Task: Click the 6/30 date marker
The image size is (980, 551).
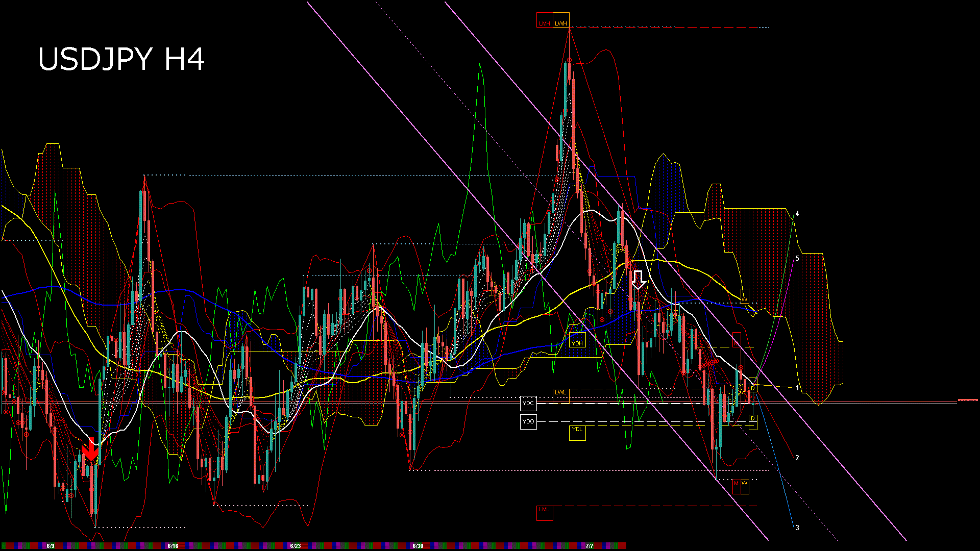Action: pos(418,546)
